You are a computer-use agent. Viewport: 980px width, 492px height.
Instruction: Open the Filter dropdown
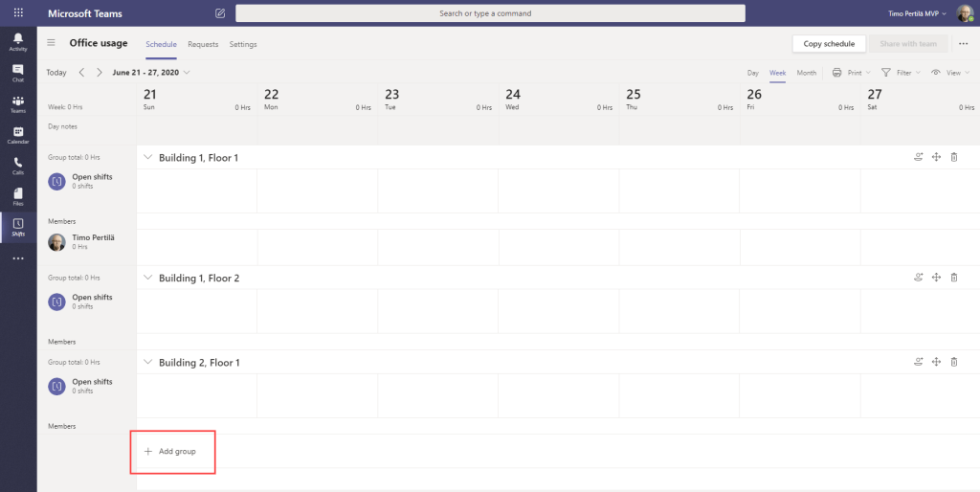[x=900, y=73]
